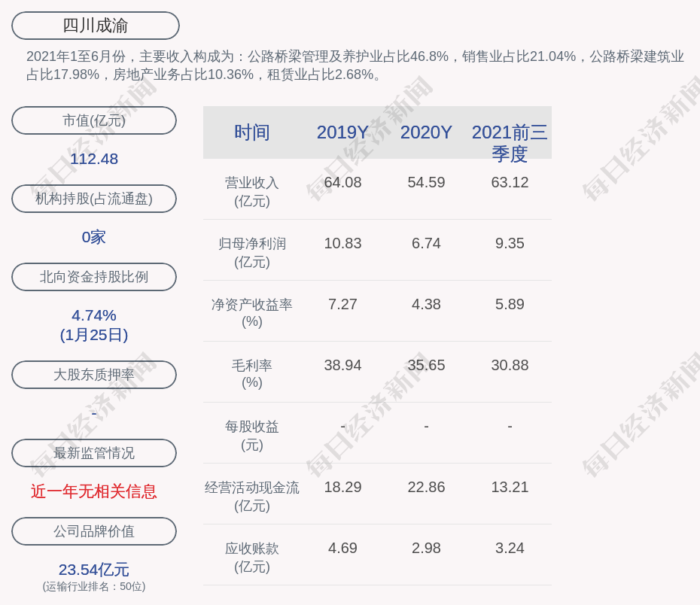The width and height of the screenshot is (700, 605).
Task: Select 2019Y revenue value 64.08
Action: coord(342,183)
